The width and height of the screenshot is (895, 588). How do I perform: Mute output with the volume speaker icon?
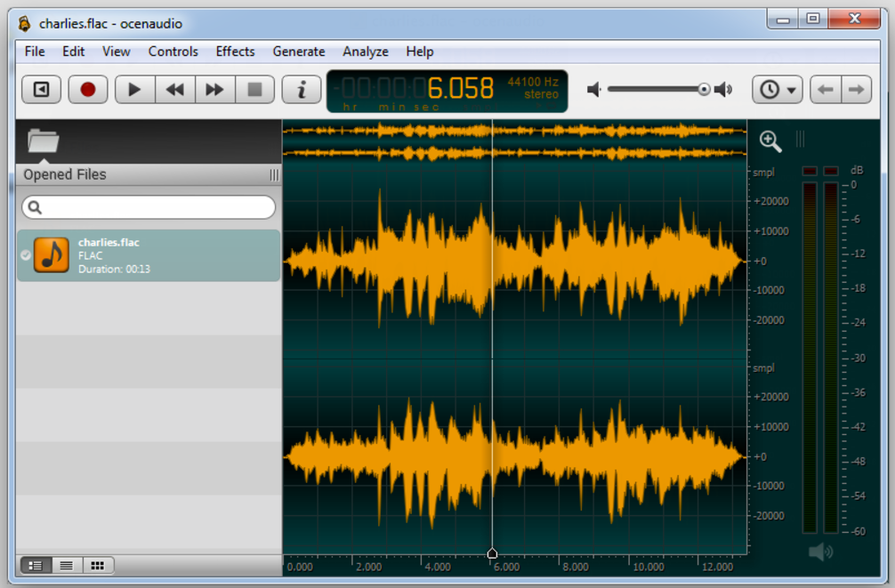click(594, 89)
